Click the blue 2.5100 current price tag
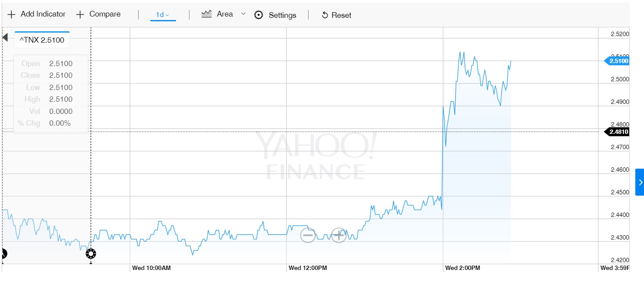The width and height of the screenshot is (644, 283). (618, 61)
